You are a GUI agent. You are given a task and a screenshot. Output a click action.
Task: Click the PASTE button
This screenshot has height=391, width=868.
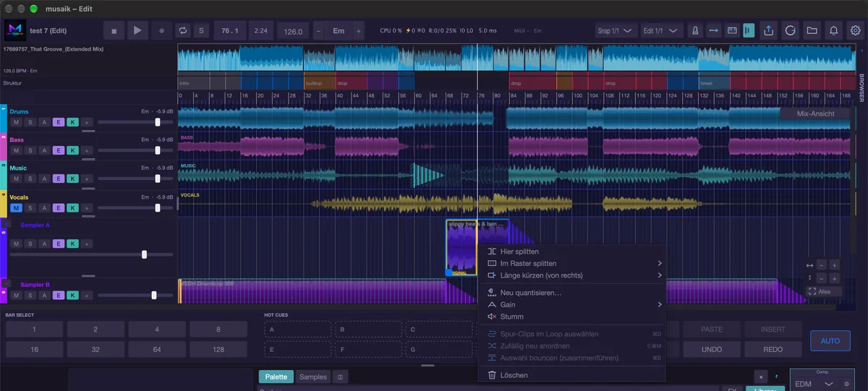tap(712, 330)
